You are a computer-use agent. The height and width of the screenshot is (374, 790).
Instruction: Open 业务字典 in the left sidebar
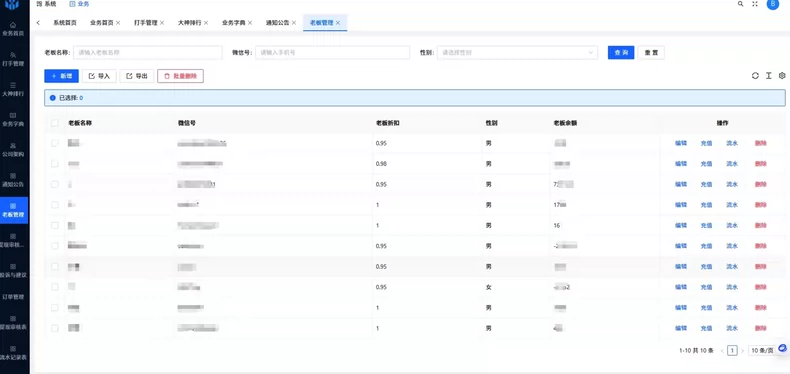(13, 119)
